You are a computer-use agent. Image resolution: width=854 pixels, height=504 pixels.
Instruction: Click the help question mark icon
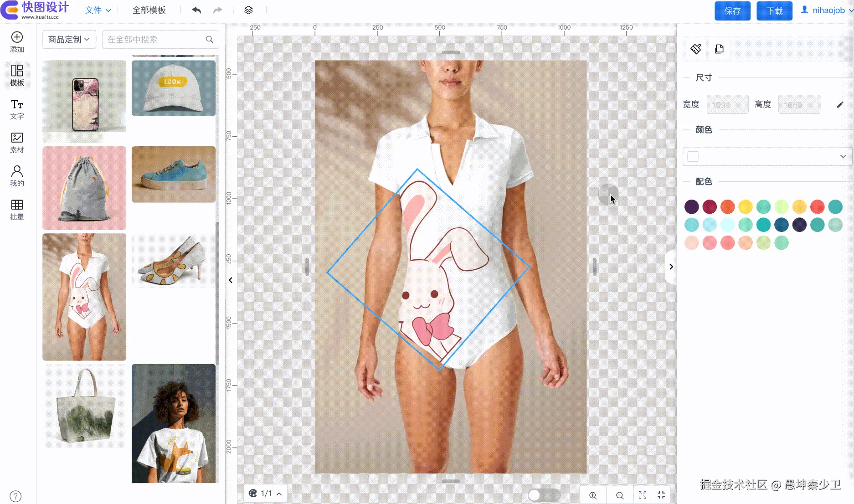(15, 496)
